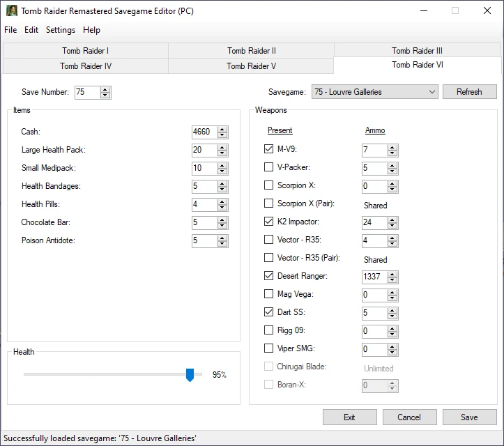Click the Poison Antidote number field
Viewport: 504px width, 446px height.
point(204,240)
